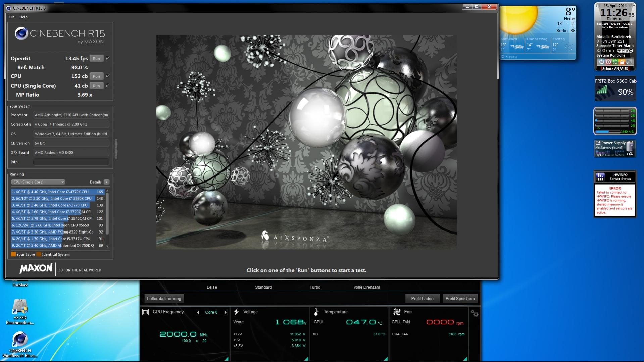644x362 pixels.
Task: Toggle the CPU test checkbox
Action: 108,76
